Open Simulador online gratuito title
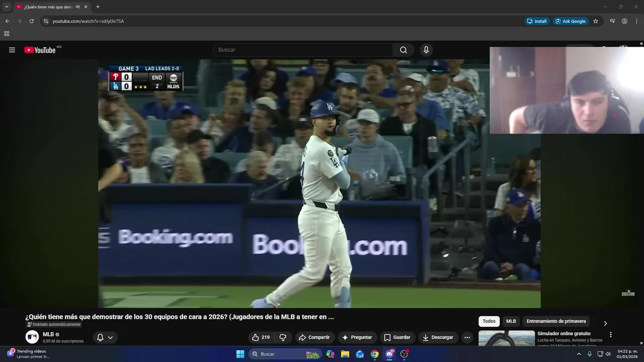644x362 pixels. click(x=564, y=334)
